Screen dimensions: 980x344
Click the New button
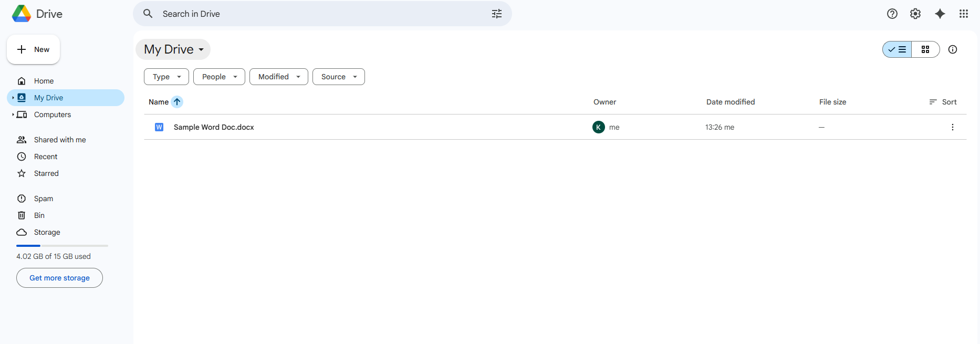33,49
